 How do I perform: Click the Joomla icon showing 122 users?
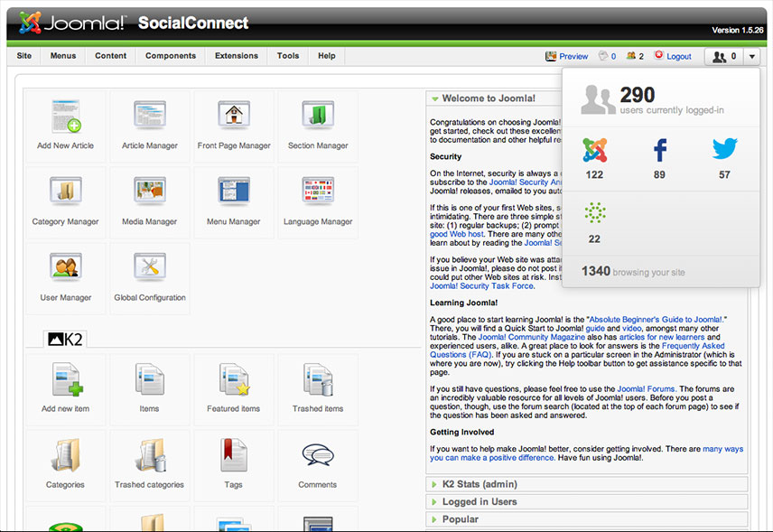pos(594,150)
